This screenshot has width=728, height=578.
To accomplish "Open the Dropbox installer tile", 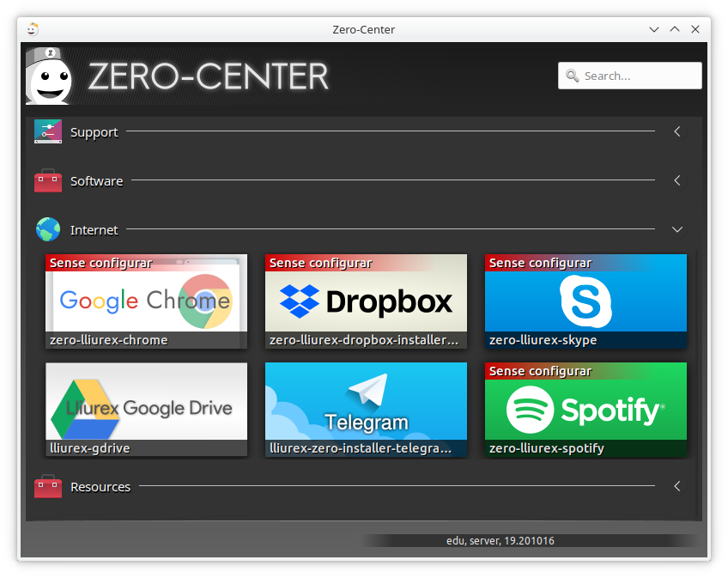I will [366, 301].
